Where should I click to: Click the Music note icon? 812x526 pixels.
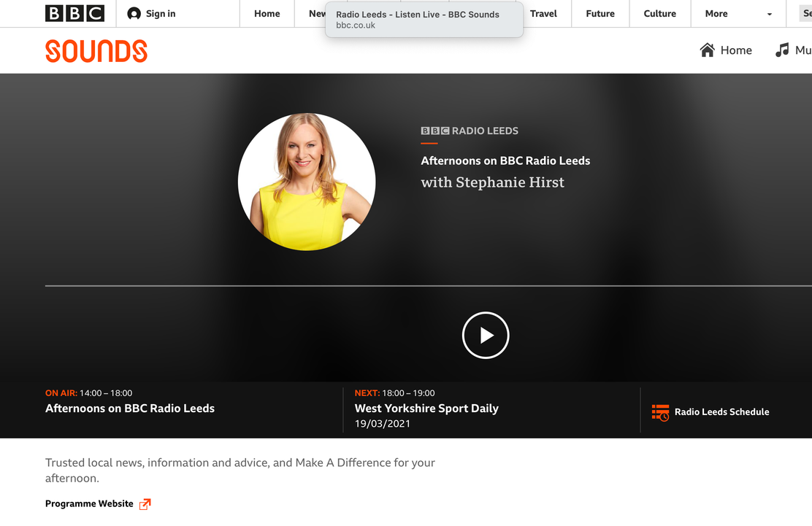[x=782, y=50]
